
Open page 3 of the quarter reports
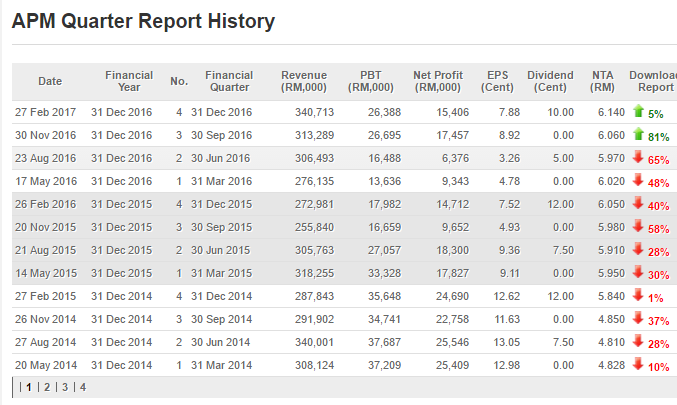click(64, 386)
